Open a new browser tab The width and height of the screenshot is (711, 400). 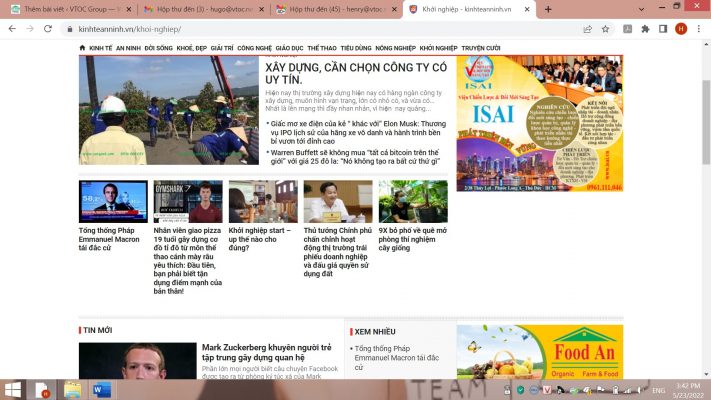pos(546,9)
